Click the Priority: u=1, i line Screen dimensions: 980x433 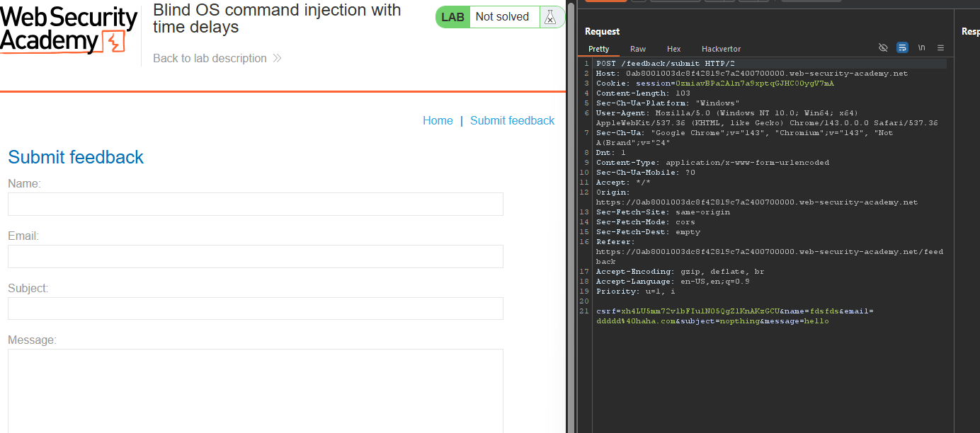click(636, 291)
